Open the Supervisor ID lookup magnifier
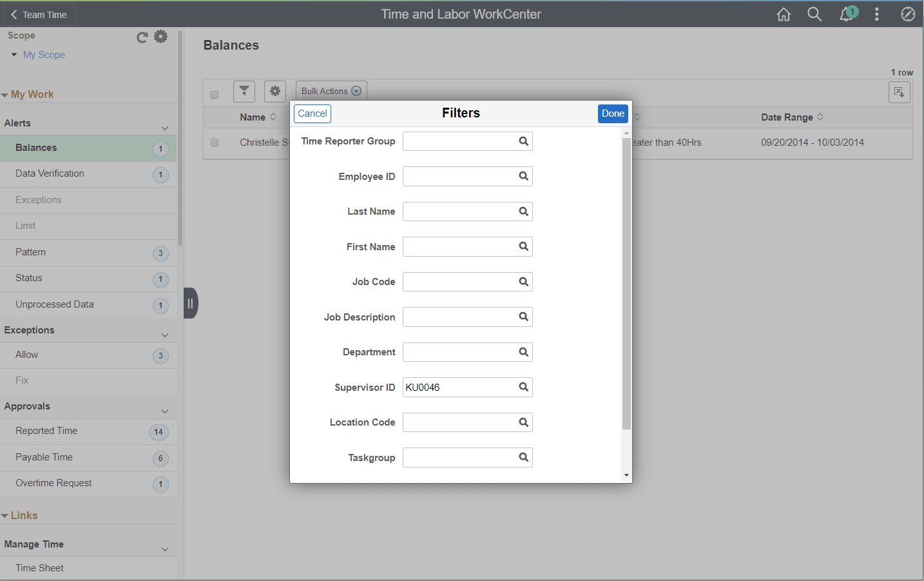924x581 pixels. click(523, 387)
